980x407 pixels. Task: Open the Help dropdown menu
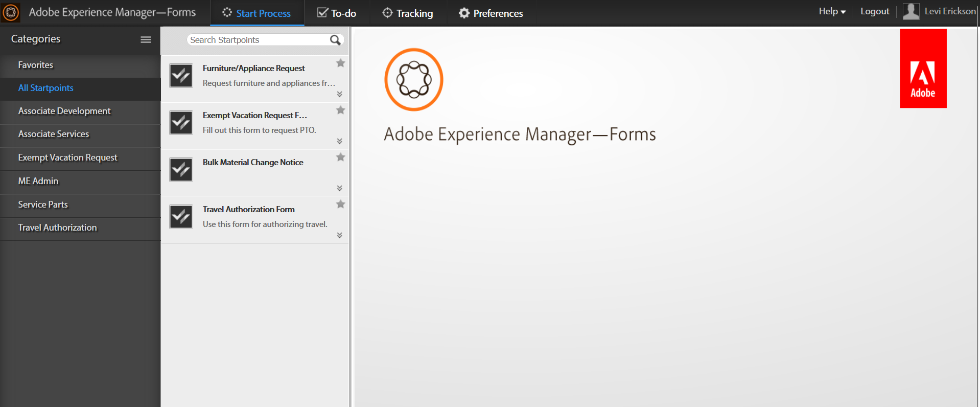click(832, 11)
